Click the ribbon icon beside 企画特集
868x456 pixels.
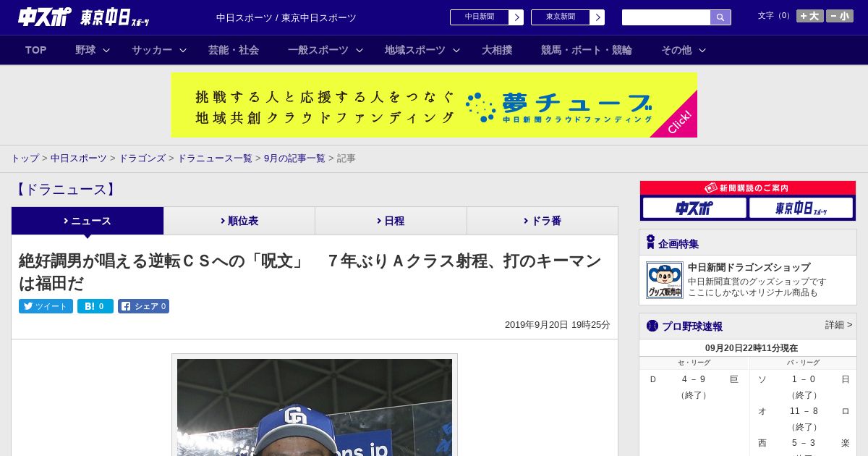[650, 242]
